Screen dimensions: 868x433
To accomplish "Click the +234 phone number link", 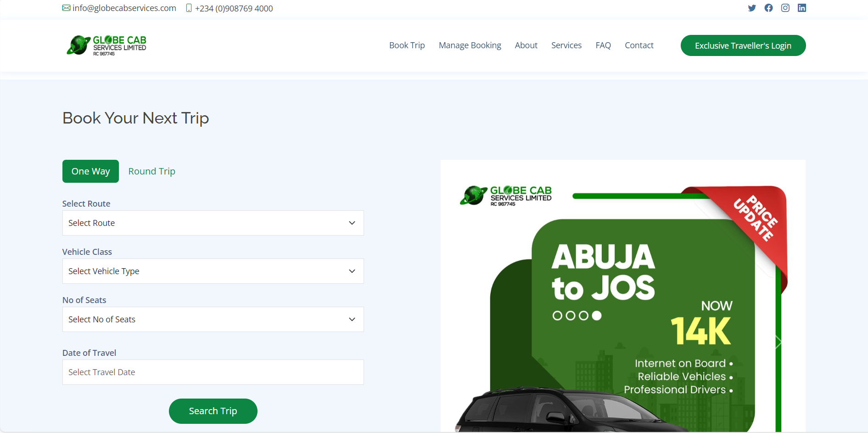I will coord(234,8).
